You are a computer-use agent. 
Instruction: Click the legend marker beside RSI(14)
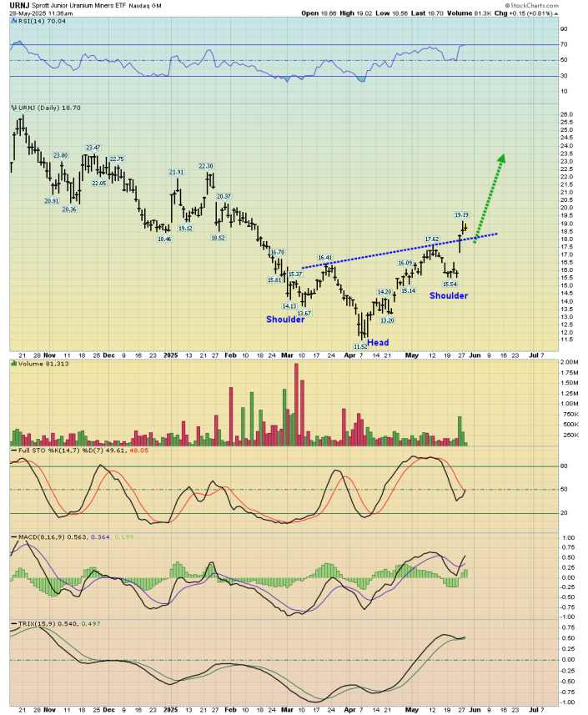(14, 21)
